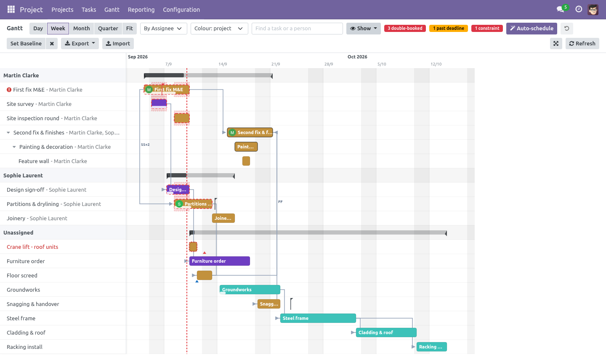Switch the scale to Quarter
This screenshot has height=364, width=606.
pyautogui.click(x=108, y=29)
